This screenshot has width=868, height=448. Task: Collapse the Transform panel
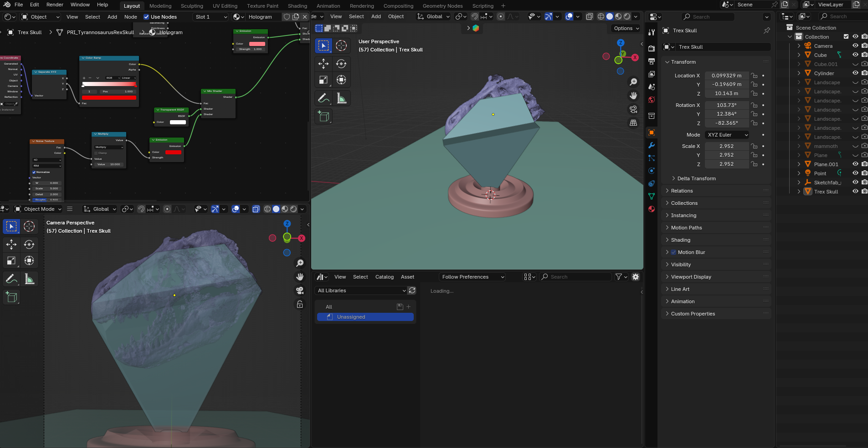coord(668,62)
